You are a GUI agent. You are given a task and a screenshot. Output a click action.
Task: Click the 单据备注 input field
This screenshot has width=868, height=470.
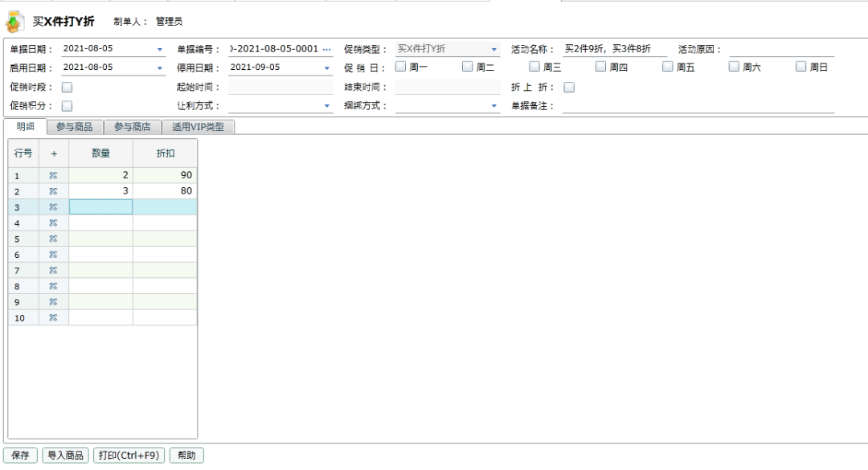[x=698, y=105]
